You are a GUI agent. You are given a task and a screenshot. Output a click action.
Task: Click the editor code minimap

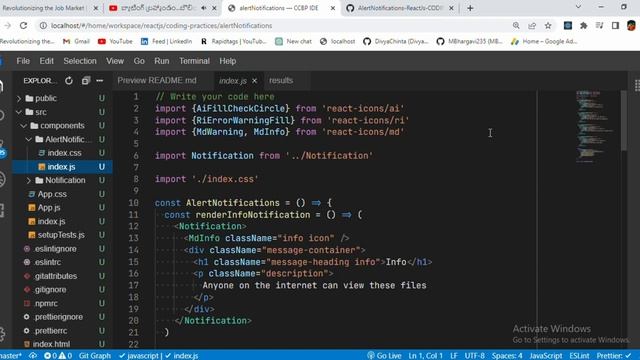(596, 127)
